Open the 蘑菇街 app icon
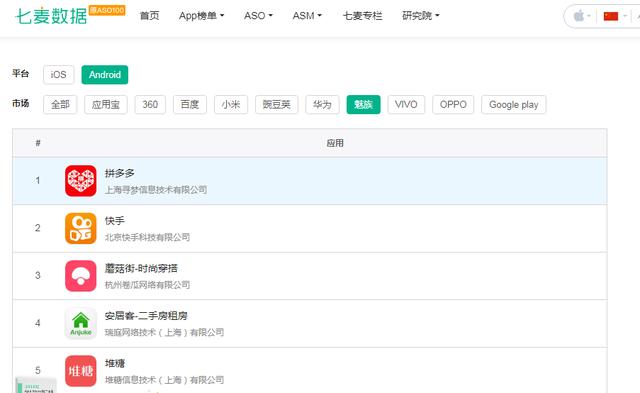The height and width of the screenshot is (393, 640). pyautogui.click(x=81, y=276)
